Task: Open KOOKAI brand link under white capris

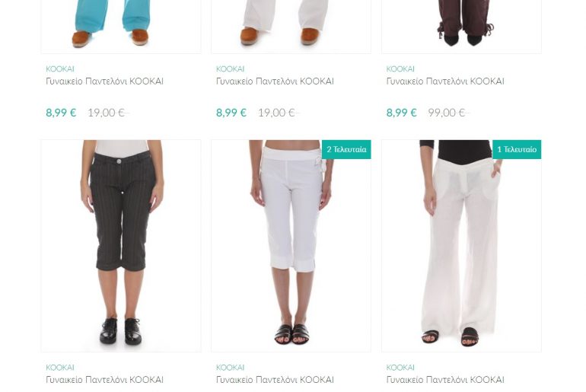Action: click(230, 368)
